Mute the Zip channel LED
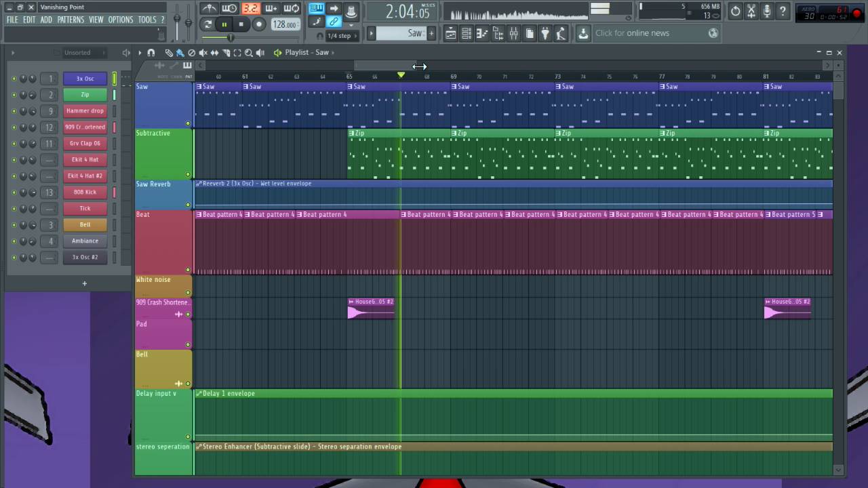 [x=14, y=95]
